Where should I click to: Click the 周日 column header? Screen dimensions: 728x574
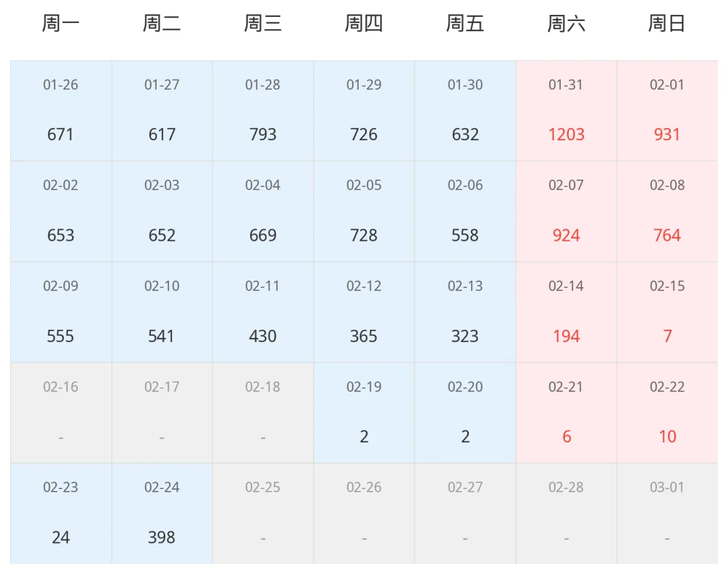pos(667,23)
